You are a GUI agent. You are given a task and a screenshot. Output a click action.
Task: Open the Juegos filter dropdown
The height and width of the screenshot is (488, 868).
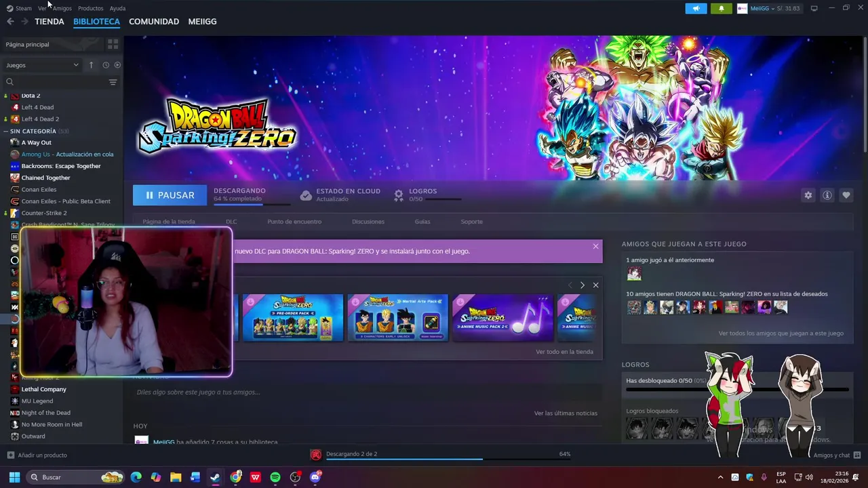point(42,65)
